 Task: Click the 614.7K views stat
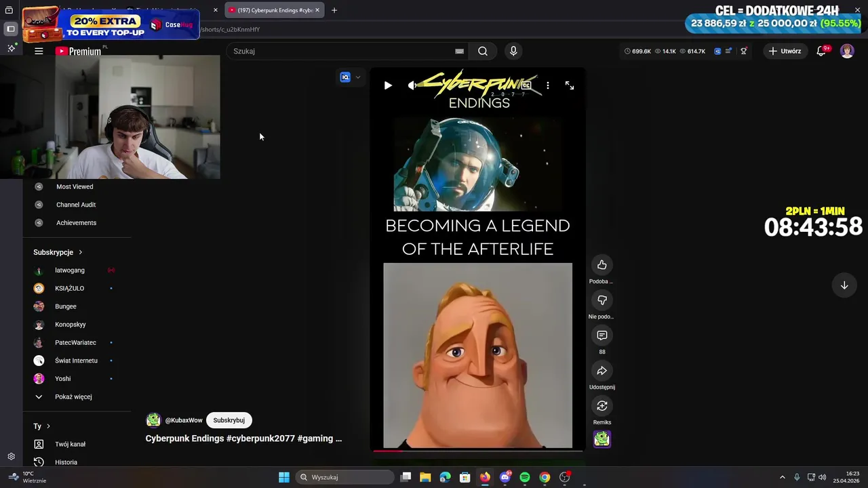692,51
